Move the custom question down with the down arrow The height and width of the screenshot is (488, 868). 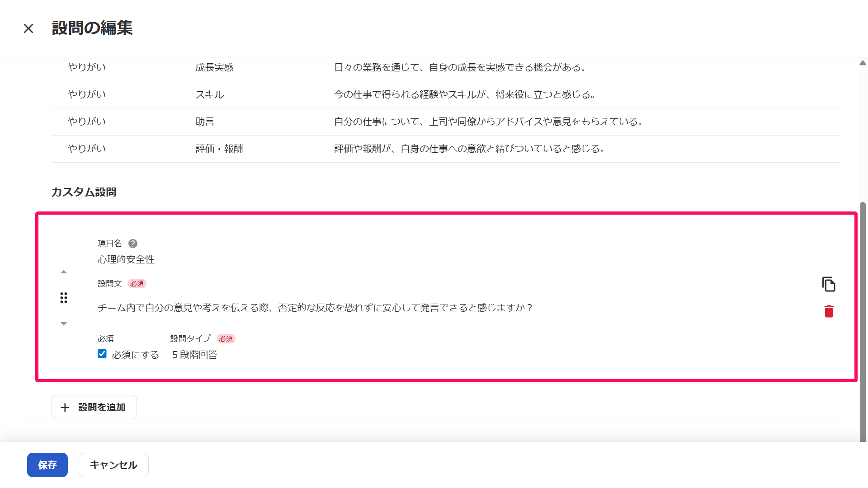click(x=64, y=324)
